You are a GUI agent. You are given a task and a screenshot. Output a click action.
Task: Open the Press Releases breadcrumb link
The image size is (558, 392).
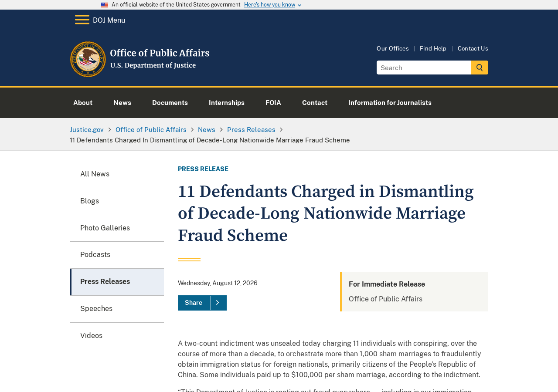(251, 130)
